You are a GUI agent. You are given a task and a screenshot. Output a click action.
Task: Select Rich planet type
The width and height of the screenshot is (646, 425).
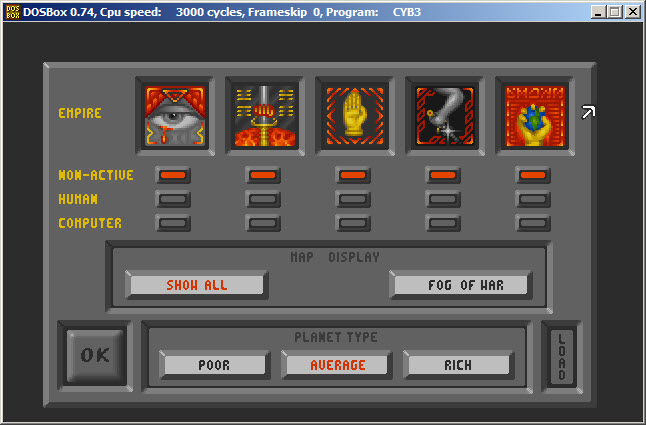click(458, 365)
